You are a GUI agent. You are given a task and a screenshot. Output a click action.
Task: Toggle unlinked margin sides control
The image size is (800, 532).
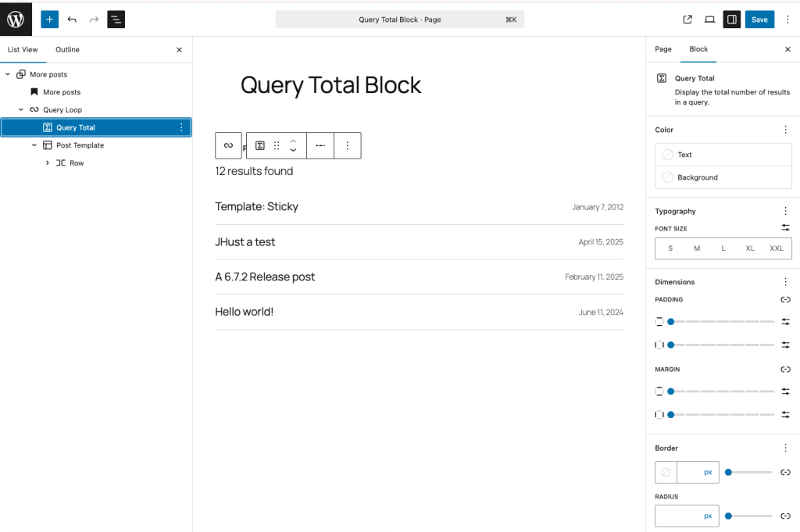(786, 369)
